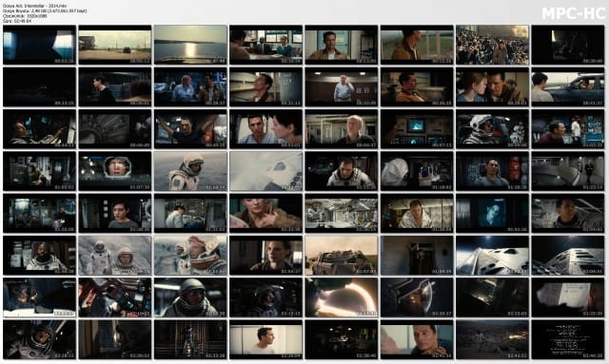Click the control console with blue monitor thumbnail
This screenshot has height=364, width=609.
click(x=417, y=129)
